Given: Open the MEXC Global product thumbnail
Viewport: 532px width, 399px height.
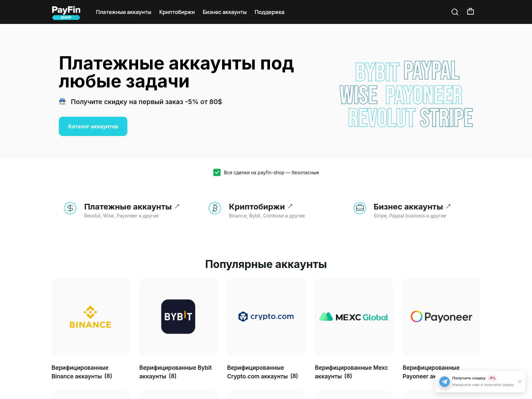Looking at the screenshot, I should (x=354, y=317).
